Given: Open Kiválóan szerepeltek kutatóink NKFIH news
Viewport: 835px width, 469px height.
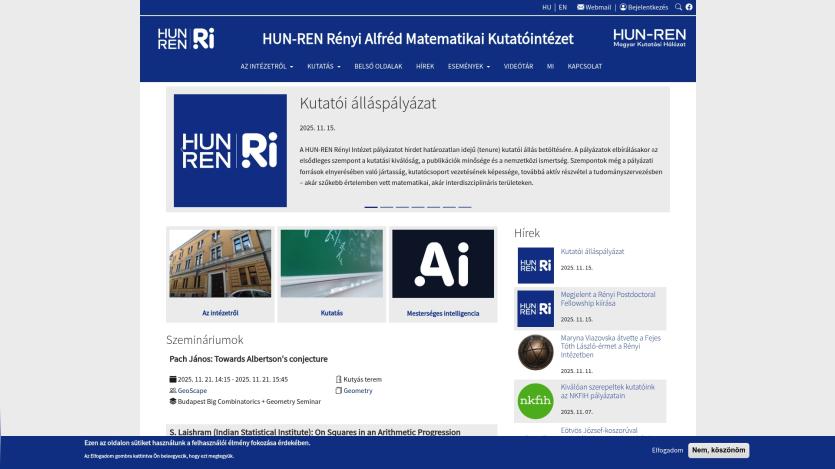Looking at the screenshot, I should point(607,391).
